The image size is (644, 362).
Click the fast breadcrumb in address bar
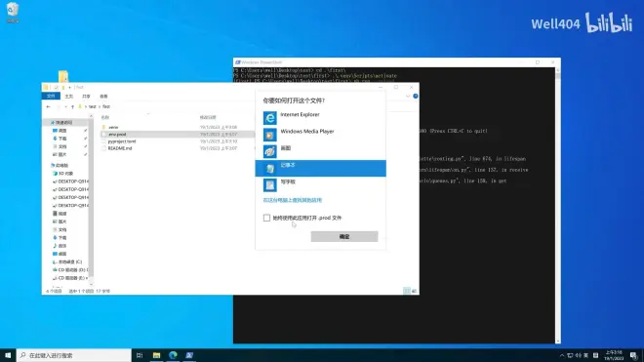[106, 106]
